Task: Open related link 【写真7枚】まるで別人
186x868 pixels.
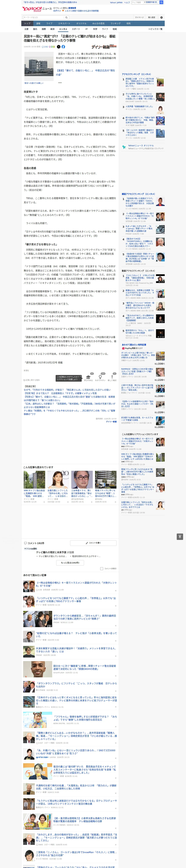Action: point(60,393)
